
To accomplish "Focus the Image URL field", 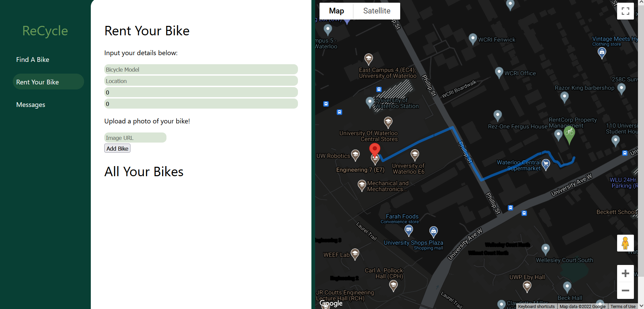I will (135, 138).
